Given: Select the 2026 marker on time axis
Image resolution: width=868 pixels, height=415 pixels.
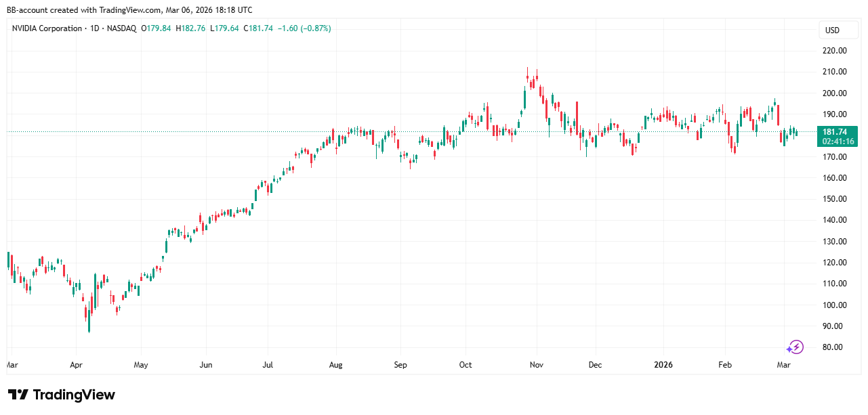Looking at the screenshot, I should coord(663,365).
